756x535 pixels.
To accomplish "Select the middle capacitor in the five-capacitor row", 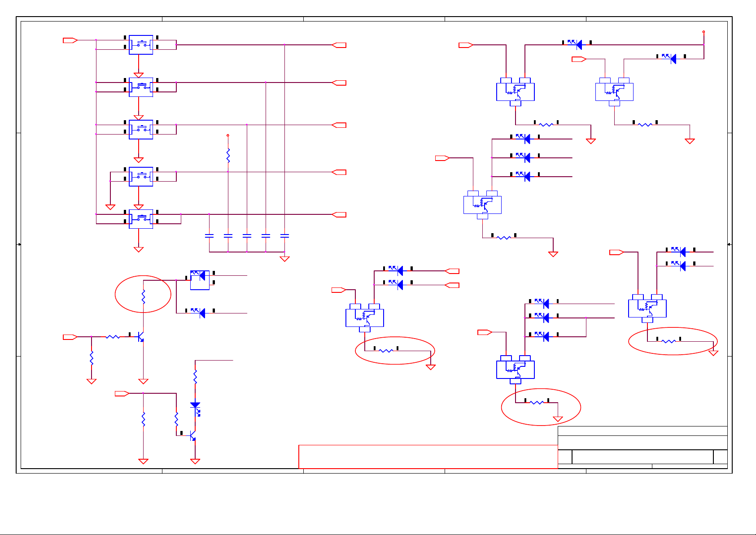I will pyautogui.click(x=247, y=235).
